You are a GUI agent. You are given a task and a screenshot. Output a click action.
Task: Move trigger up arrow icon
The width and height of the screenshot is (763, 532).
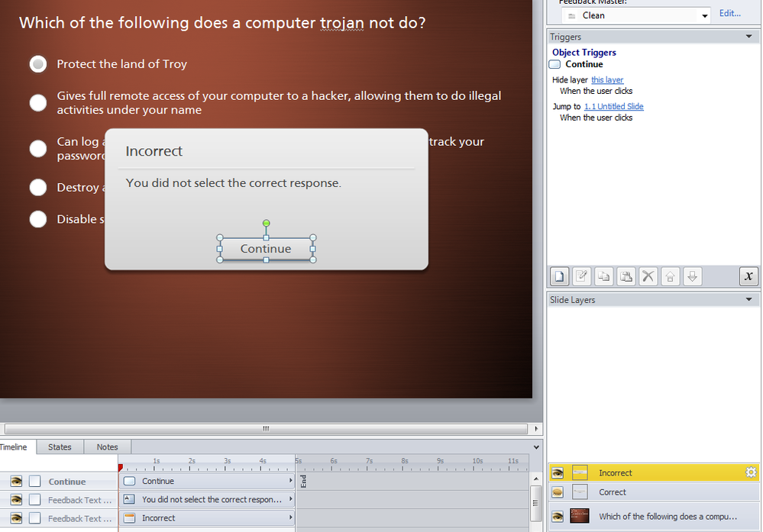click(670, 276)
